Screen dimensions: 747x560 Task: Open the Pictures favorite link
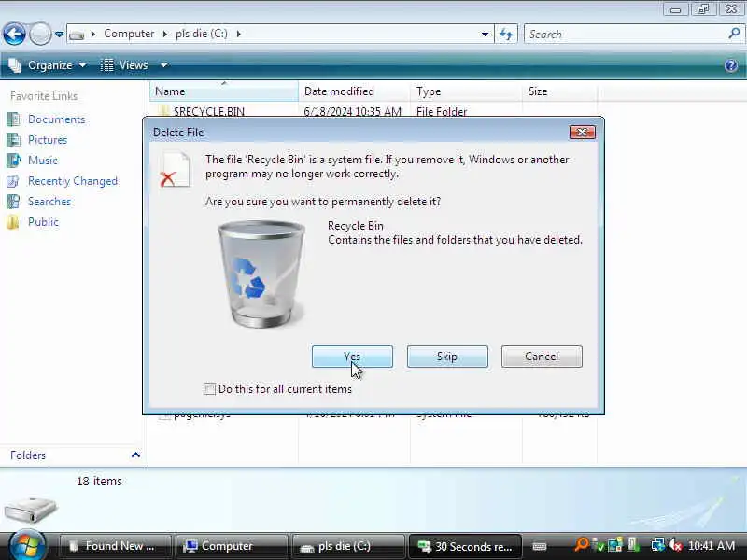click(x=48, y=140)
